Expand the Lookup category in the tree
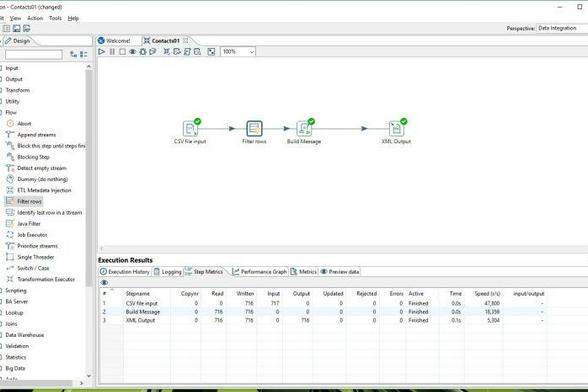Viewport: 588px width, 392px height. coord(14,313)
